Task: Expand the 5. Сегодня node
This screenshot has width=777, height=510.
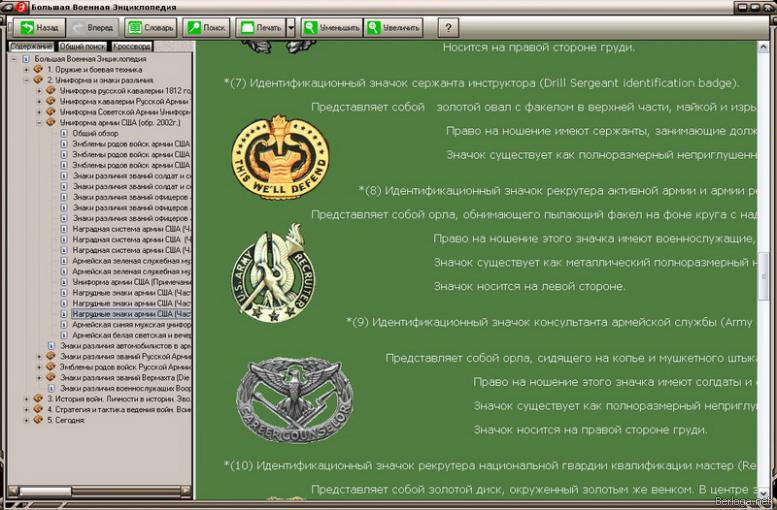Action: [26, 420]
